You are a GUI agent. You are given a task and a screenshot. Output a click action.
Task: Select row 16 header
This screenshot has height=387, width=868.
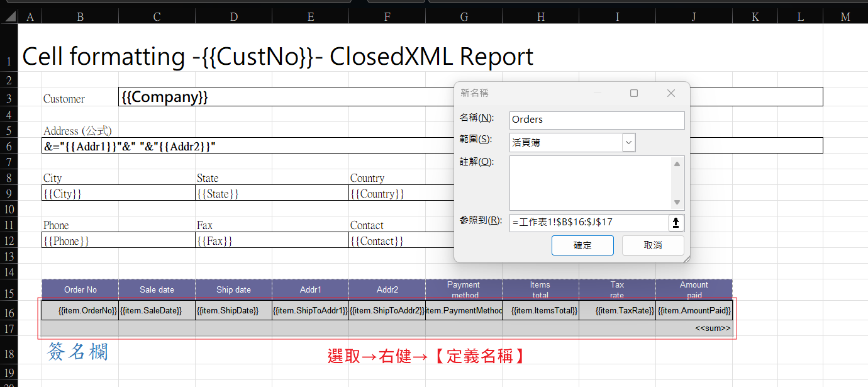coord(9,313)
